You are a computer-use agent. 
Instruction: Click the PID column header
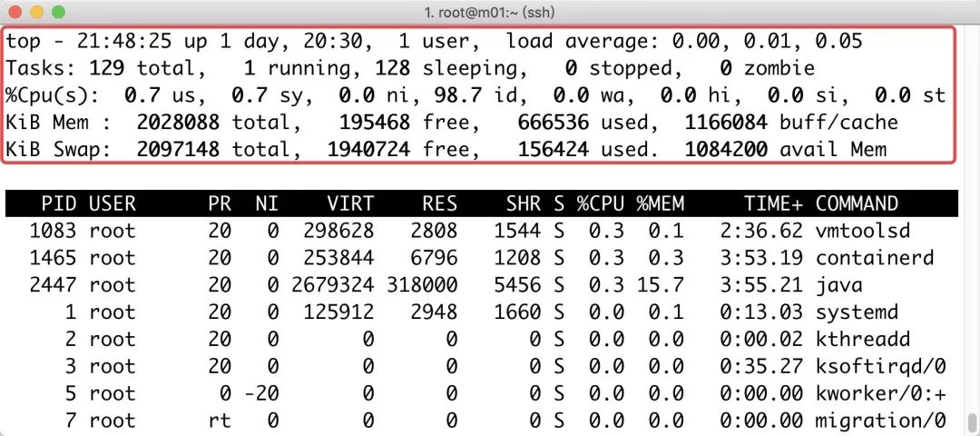coord(57,203)
